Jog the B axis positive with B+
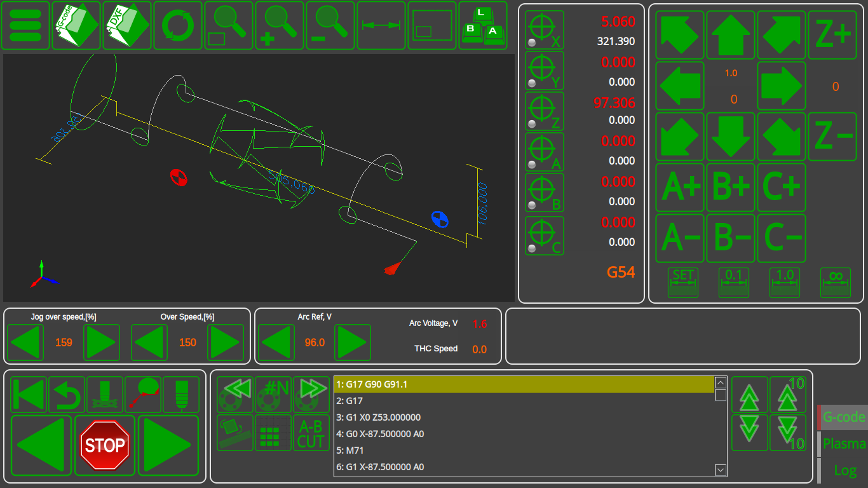Image resolution: width=868 pixels, height=488 pixels. 731,187
